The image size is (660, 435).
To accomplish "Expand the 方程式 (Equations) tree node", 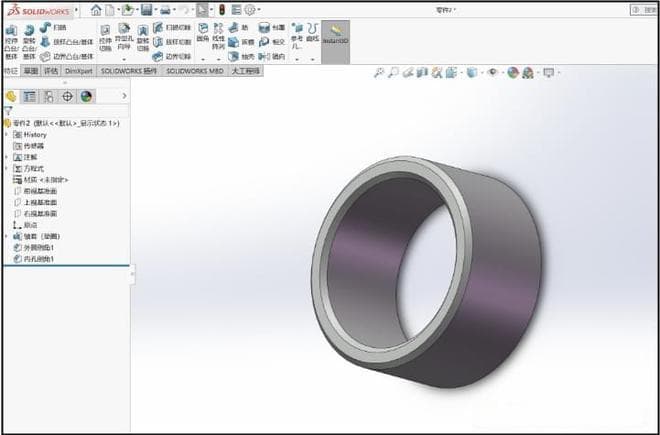I will (x=6, y=168).
